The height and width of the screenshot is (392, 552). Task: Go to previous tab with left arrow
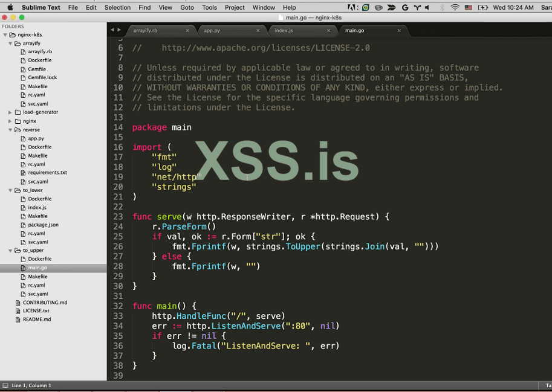[112, 30]
